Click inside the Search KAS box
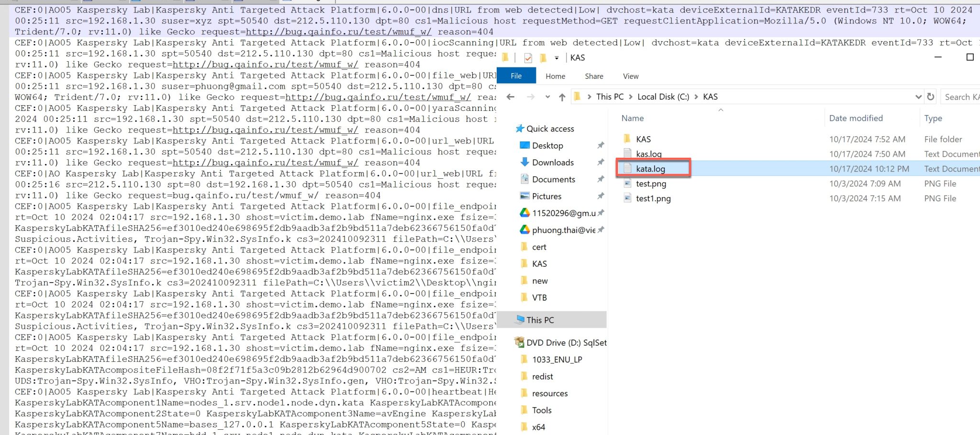The width and height of the screenshot is (980, 435). [961, 97]
